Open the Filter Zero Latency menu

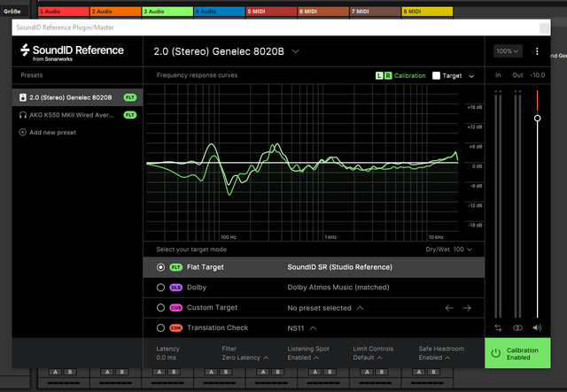point(245,357)
